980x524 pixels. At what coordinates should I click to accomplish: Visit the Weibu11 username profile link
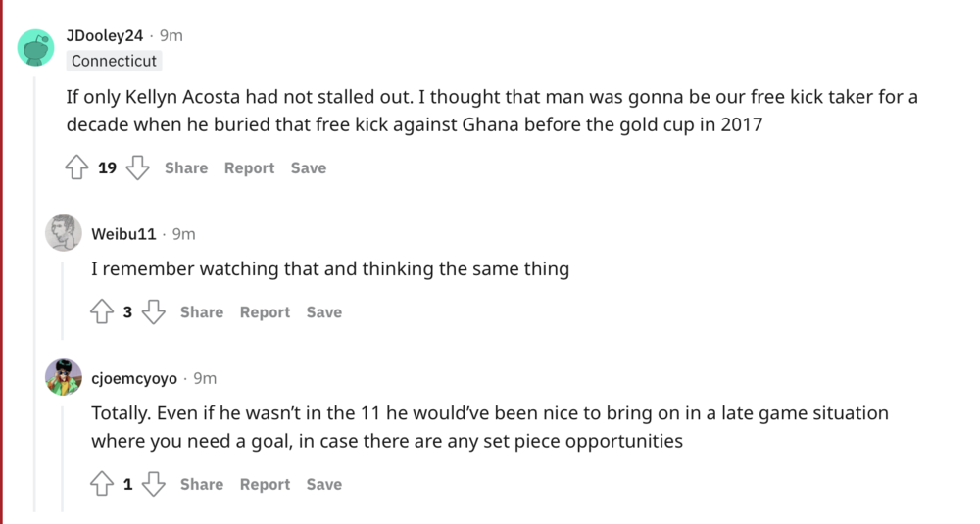point(123,234)
